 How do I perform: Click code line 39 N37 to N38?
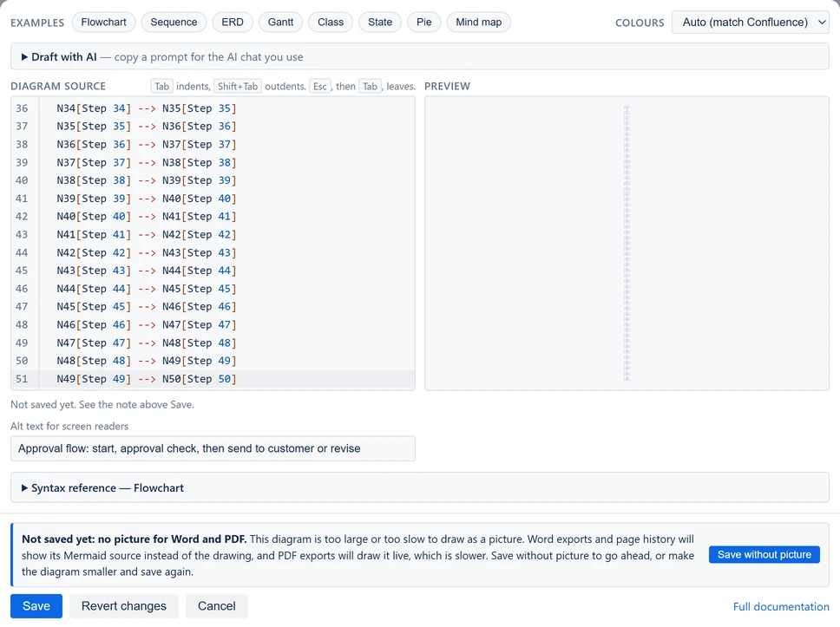147,162
